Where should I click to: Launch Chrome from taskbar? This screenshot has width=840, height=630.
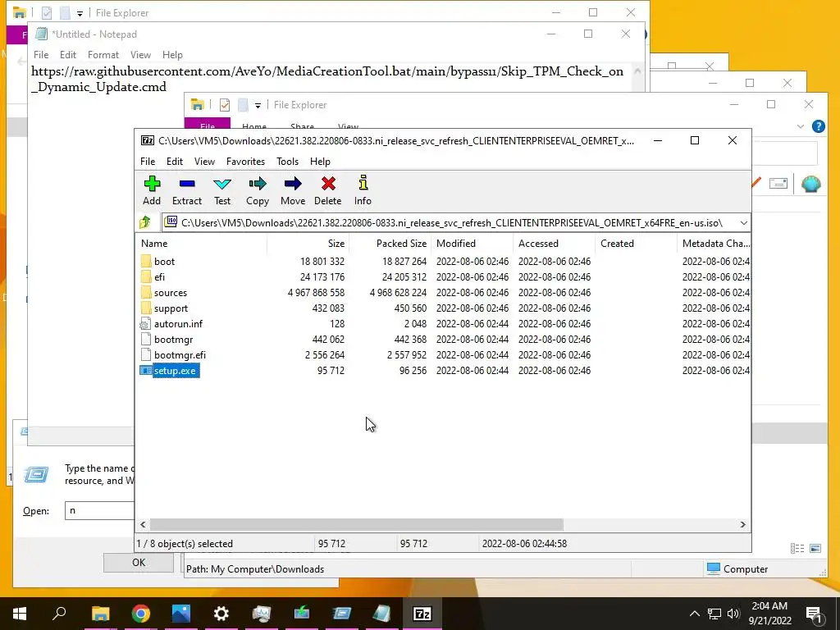tap(140, 614)
